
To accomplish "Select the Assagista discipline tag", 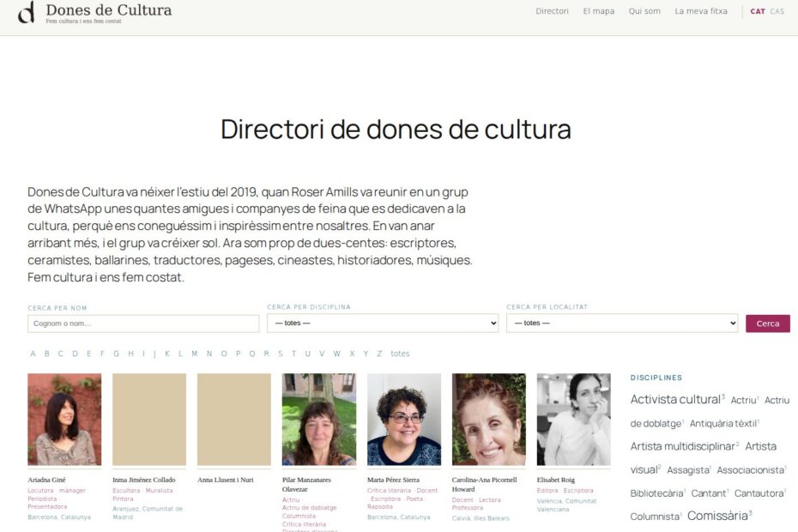I will coord(687,470).
